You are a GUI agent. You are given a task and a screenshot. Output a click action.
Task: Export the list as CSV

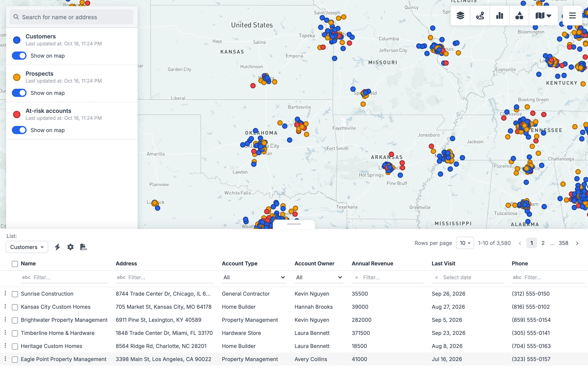(83, 247)
